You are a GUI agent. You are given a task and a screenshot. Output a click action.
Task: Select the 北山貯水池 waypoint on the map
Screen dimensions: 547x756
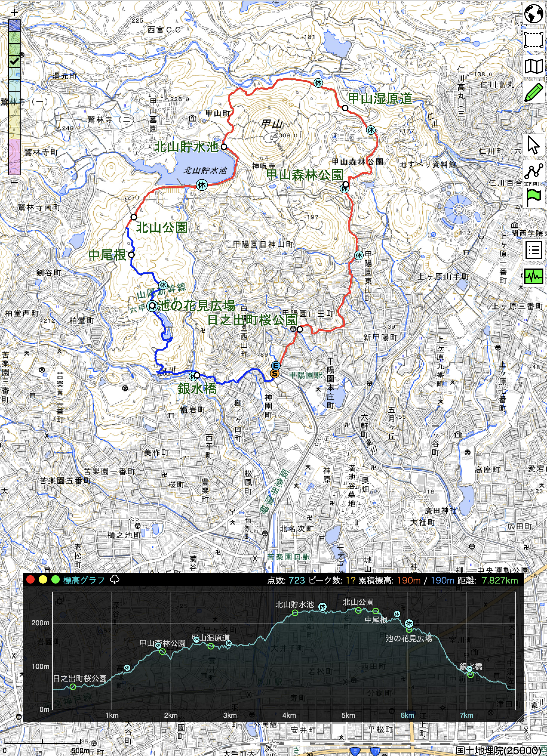tap(224, 147)
